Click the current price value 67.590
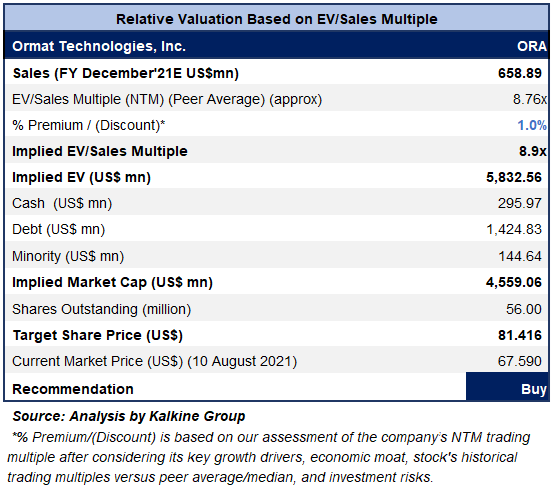 pos(520,361)
